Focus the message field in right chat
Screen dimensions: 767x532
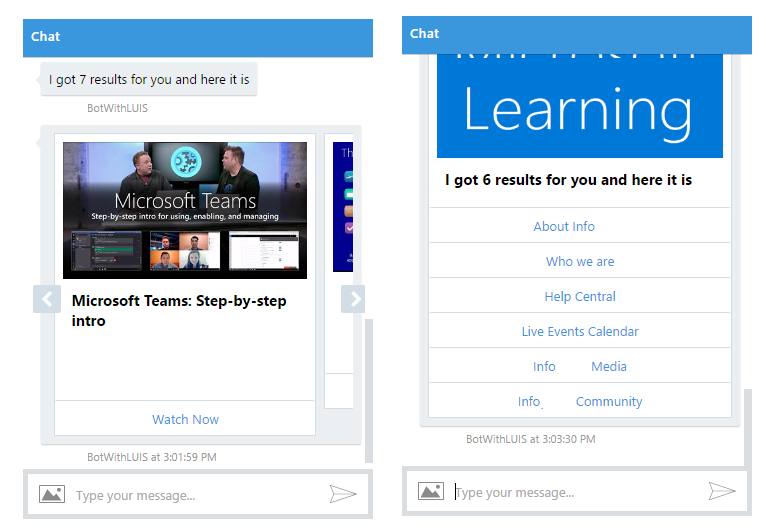pyautogui.click(x=577, y=492)
